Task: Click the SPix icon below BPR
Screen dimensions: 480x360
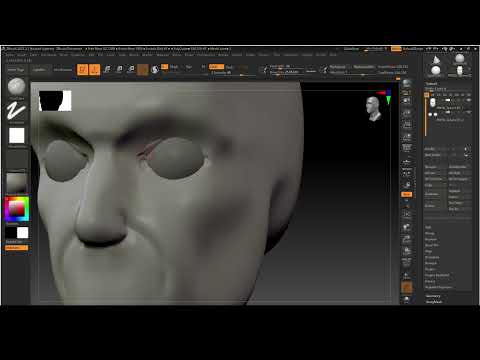Action: click(x=407, y=92)
